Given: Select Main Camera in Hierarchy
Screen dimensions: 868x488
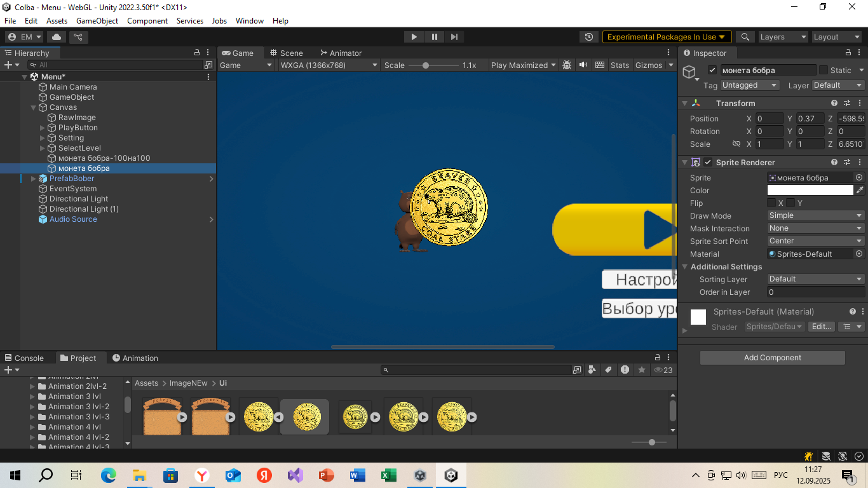Looking at the screenshot, I should coord(73,87).
